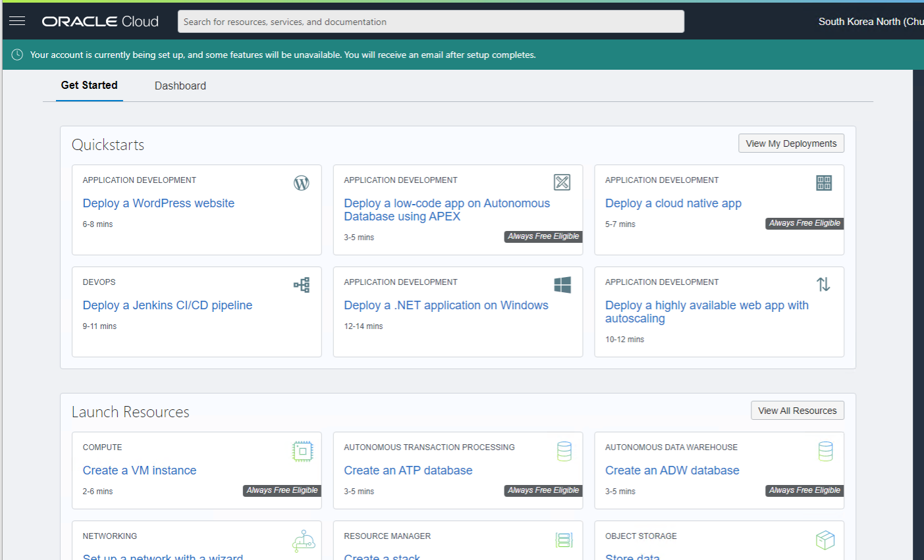Open the hamburger navigation menu

[x=17, y=21]
